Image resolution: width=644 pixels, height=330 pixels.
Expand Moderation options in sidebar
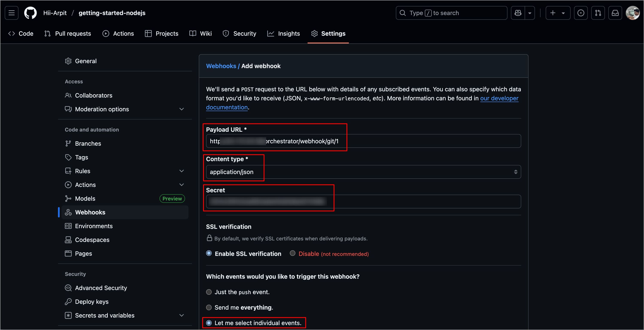(x=181, y=109)
